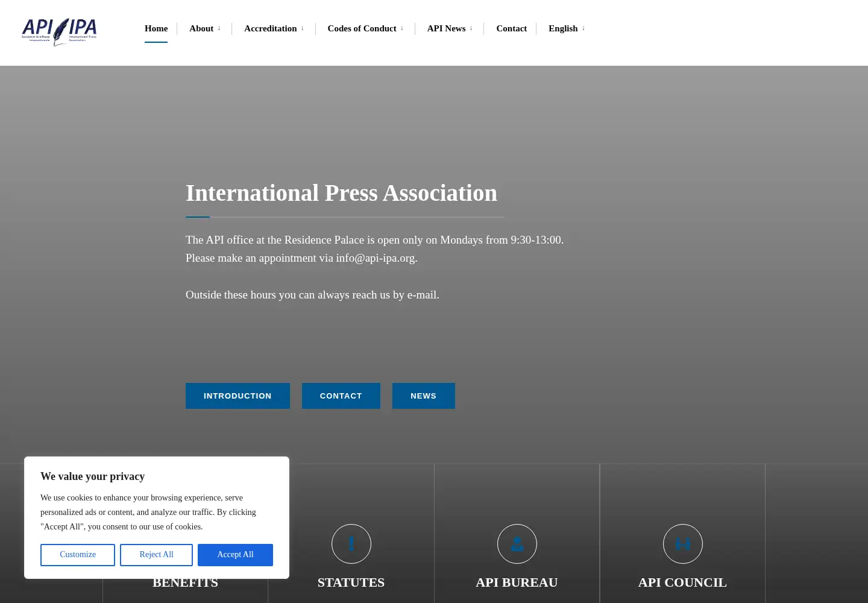The width and height of the screenshot is (868, 603).
Task: Click the API IPA logo
Action: pyautogui.click(x=59, y=32)
